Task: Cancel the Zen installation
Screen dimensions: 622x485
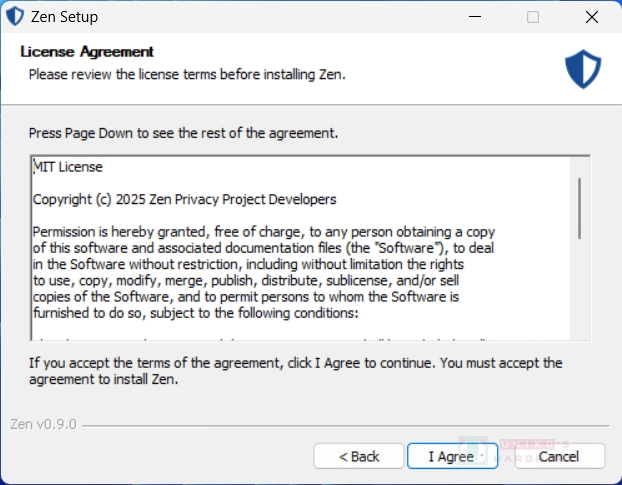Action: tap(560, 456)
